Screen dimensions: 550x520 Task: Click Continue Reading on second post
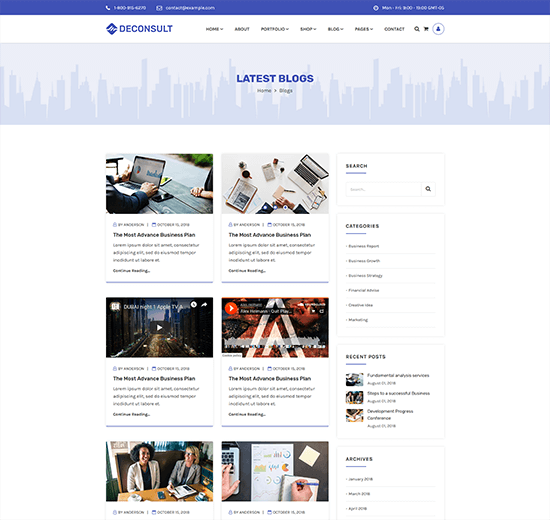(247, 271)
